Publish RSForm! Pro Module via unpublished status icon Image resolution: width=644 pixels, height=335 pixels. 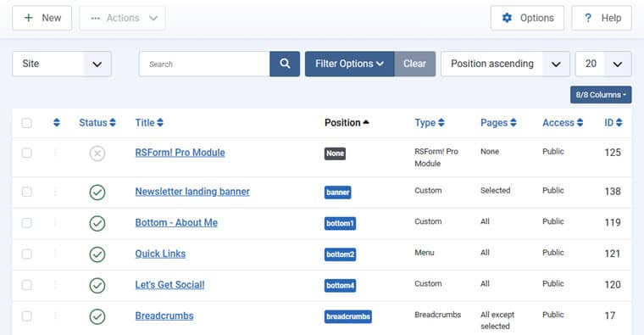(x=97, y=154)
